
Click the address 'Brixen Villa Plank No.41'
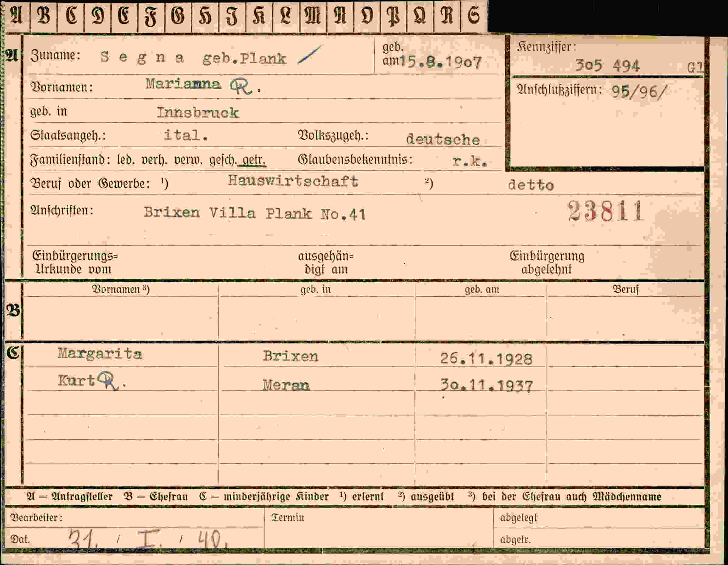point(255,214)
